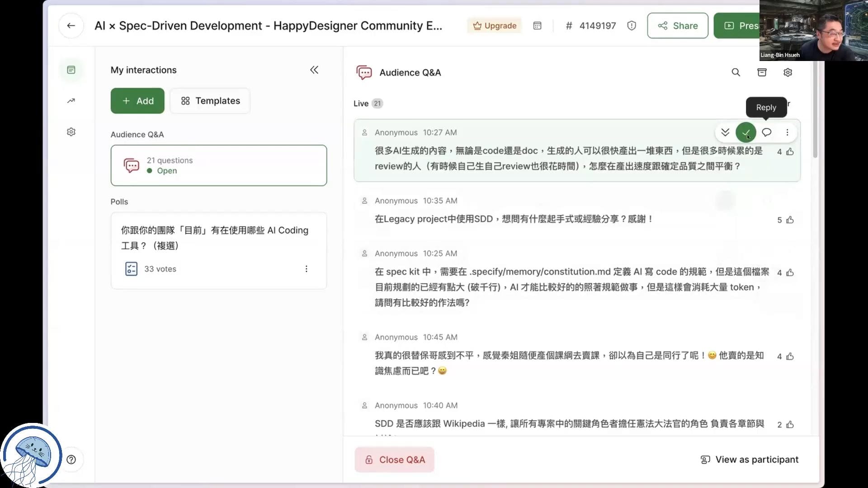Screen dimensions: 868x488
Task: Click the back arrow button
Action: click(x=71, y=26)
